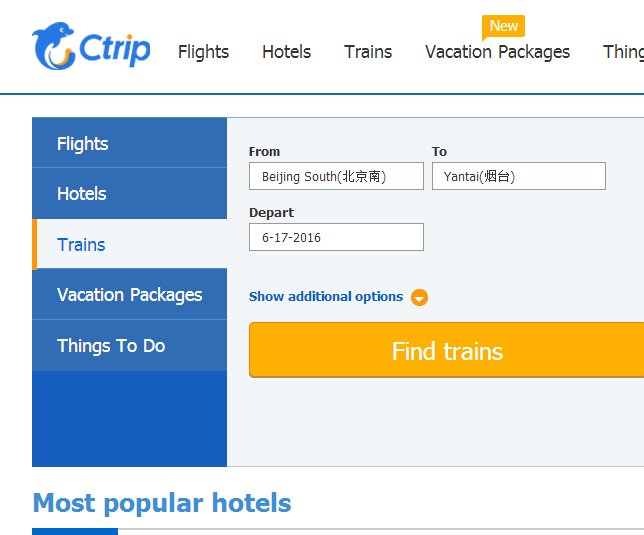Open Trains in top navigation
The image size is (644, 535).
click(x=368, y=52)
